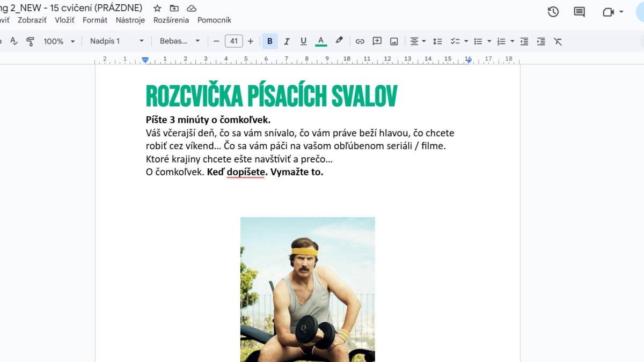Expand the 100% zoom dropdown
The height and width of the screenshot is (362, 644).
click(60, 41)
